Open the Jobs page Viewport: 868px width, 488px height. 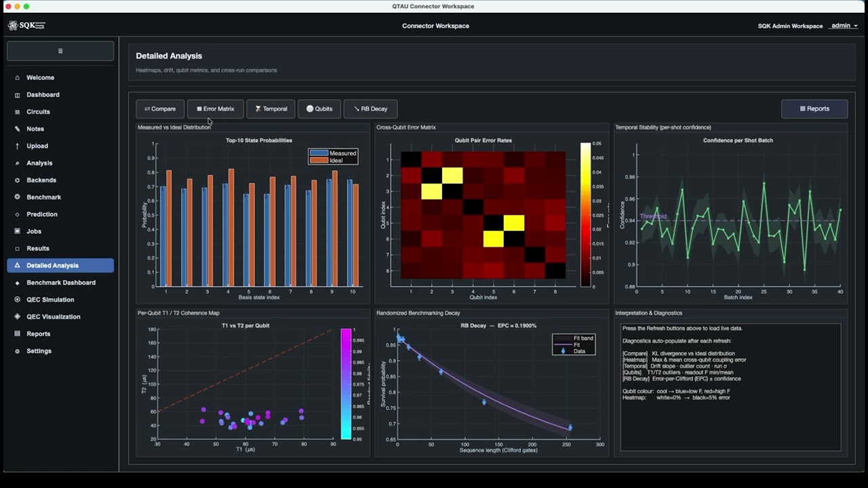click(60, 231)
